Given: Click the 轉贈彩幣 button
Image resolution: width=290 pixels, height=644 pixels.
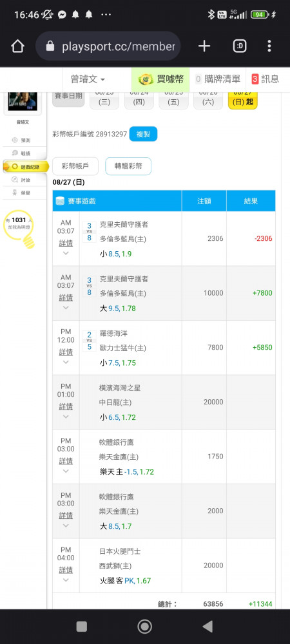Looking at the screenshot, I should (x=128, y=166).
